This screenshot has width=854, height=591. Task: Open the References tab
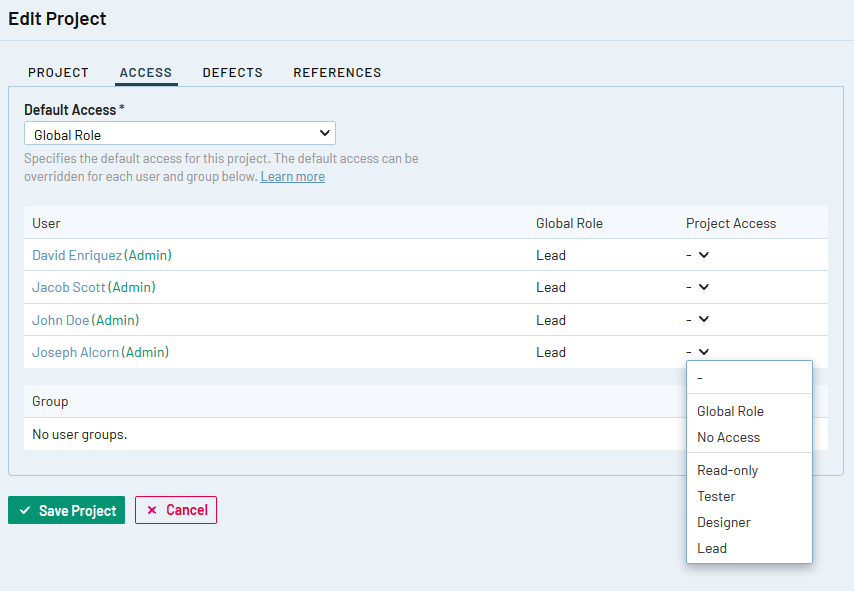337,73
